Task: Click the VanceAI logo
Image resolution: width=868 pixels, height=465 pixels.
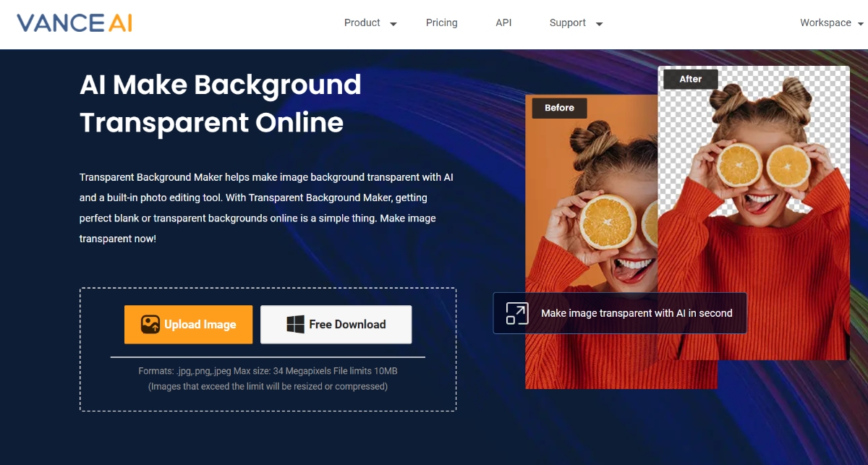Action: click(75, 23)
